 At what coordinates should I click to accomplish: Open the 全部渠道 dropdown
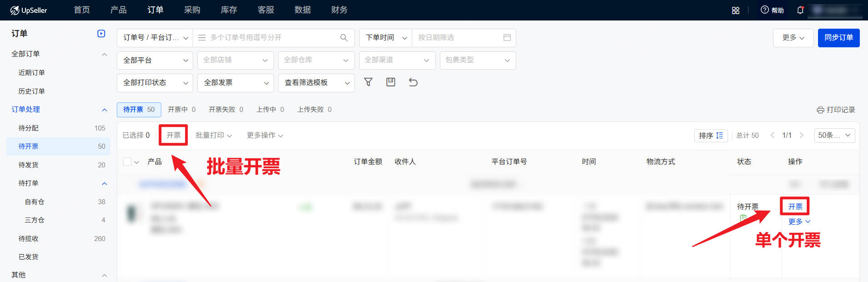point(397,60)
